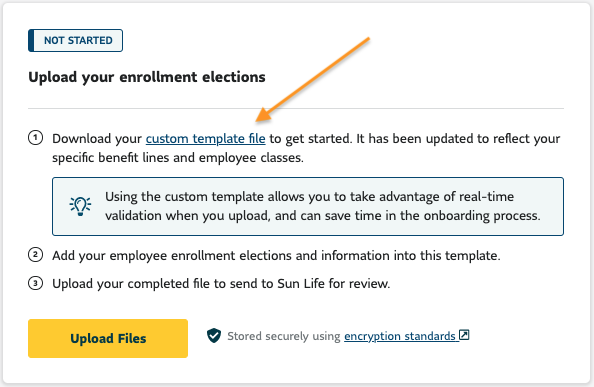This screenshot has width=594, height=387.
Task: Click the lightbulb tip icon
Action: point(80,206)
